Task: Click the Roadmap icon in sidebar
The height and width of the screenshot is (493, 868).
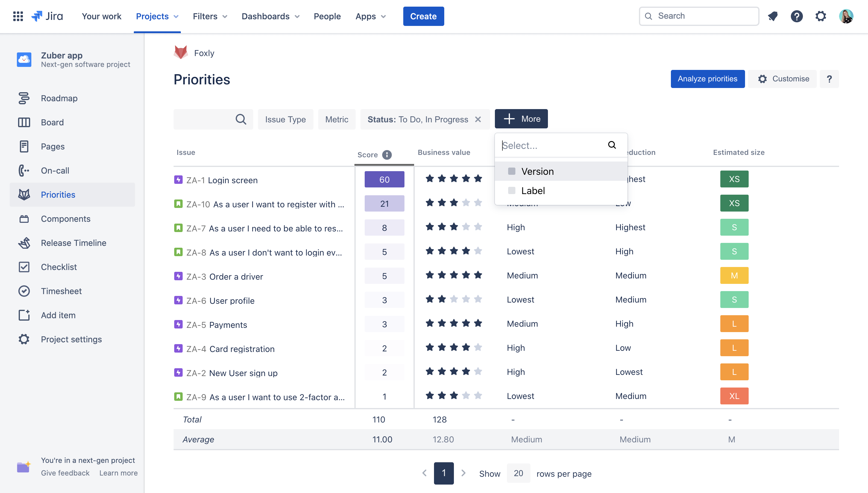Action: tap(23, 98)
